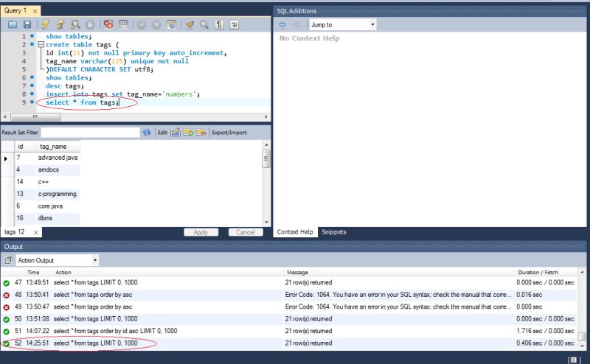This screenshot has height=364, width=590.
Task: Delete selected rows icon
Action: 201,133
